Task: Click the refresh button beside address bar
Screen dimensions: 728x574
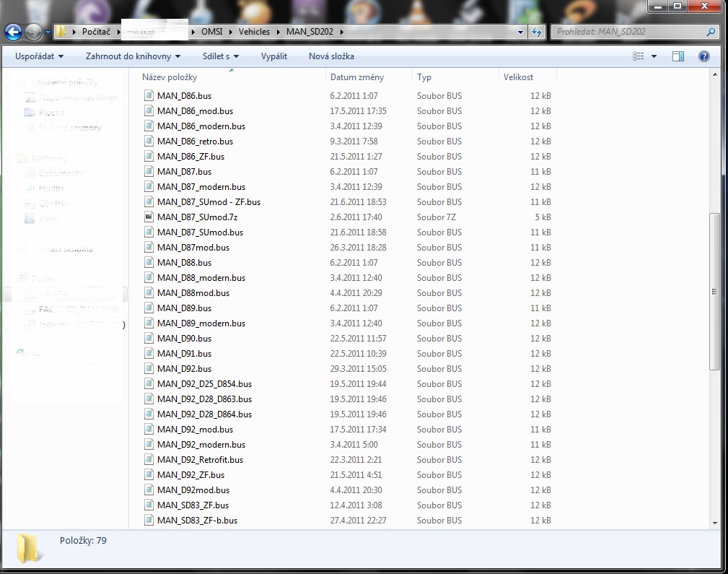Action: (x=537, y=32)
